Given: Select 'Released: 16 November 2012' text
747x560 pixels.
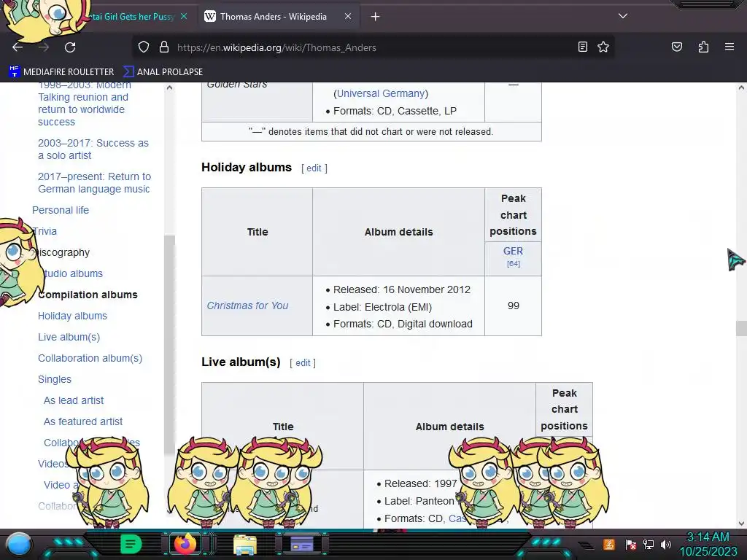Looking at the screenshot, I should [402, 289].
